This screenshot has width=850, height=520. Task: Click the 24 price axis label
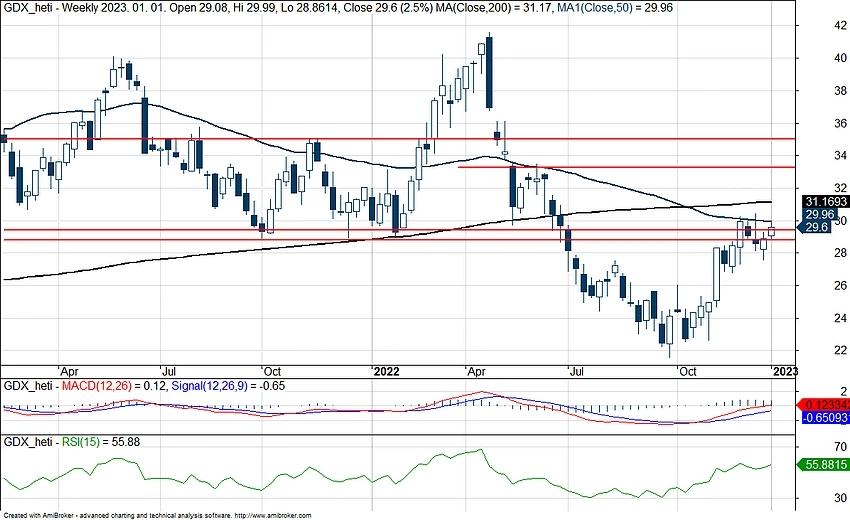coord(840,318)
